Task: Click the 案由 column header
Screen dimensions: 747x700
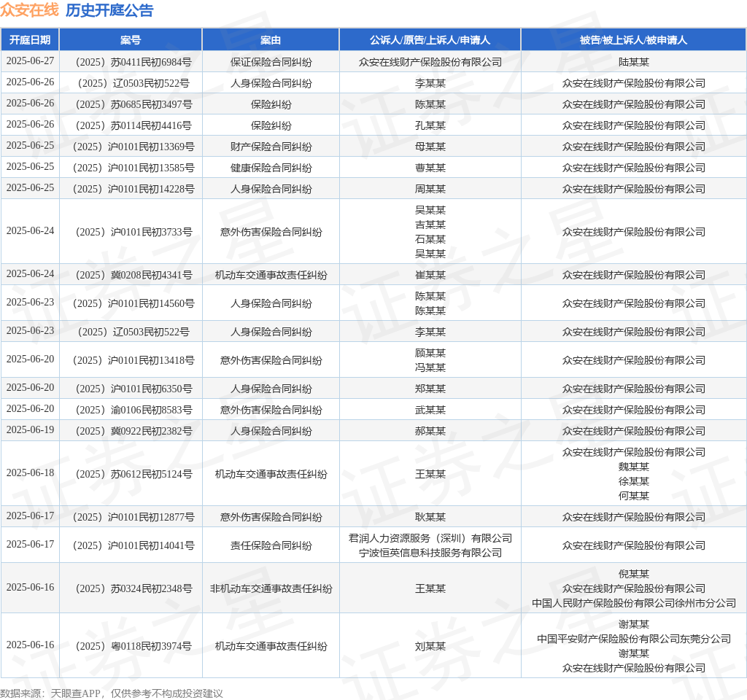Action: click(x=271, y=40)
